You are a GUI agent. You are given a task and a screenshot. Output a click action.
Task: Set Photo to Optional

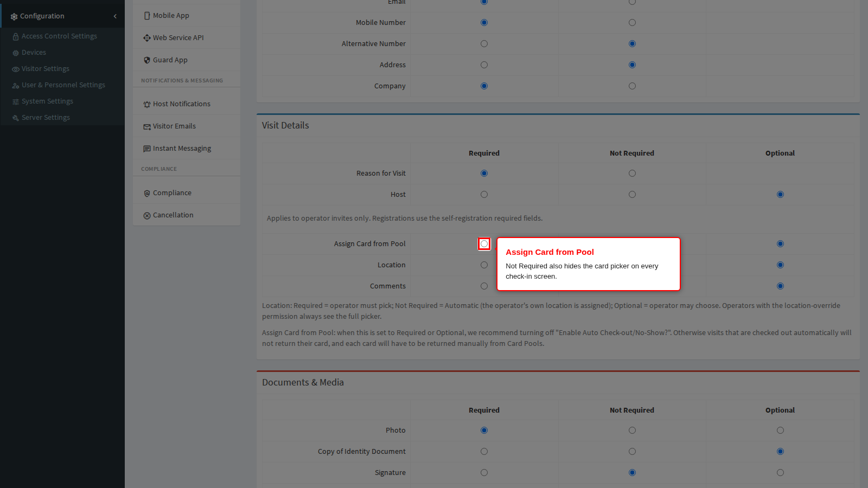[x=780, y=431]
